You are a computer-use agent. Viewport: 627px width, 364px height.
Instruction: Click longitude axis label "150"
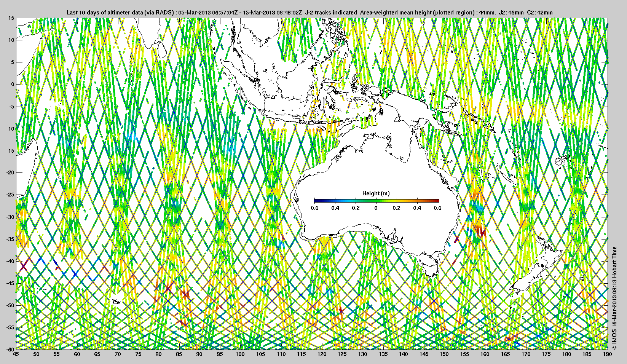point(444,354)
